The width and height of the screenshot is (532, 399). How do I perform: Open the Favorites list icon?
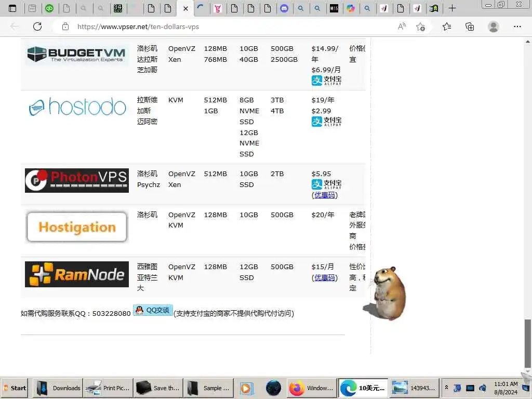coord(447,26)
